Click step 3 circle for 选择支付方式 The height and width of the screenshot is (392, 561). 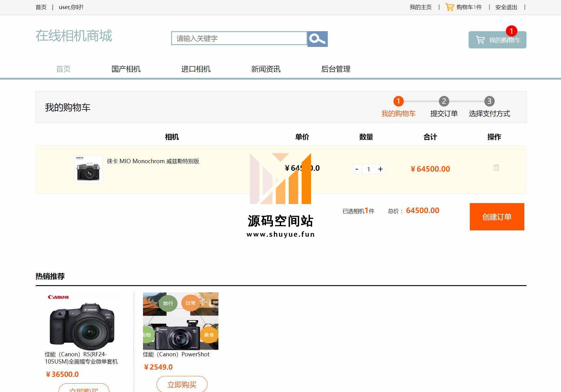pos(489,101)
